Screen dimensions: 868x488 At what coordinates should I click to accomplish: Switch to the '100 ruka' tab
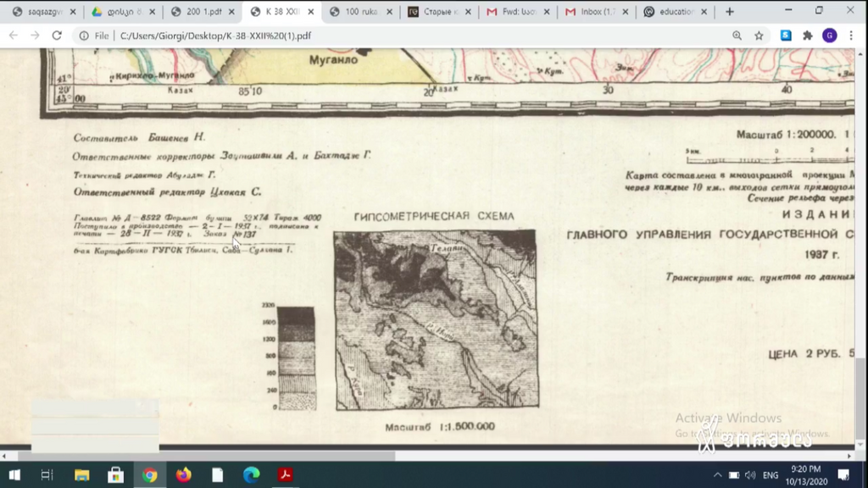(362, 12)
